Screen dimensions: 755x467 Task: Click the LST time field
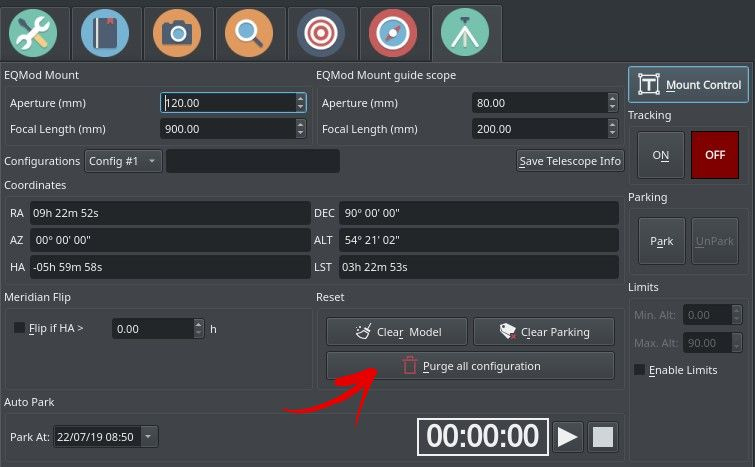479,267
